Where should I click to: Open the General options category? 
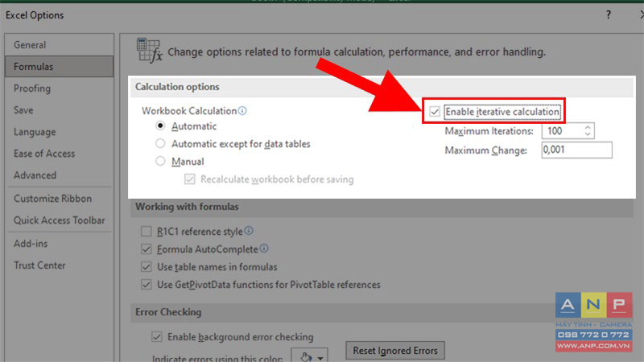[59, 45]
